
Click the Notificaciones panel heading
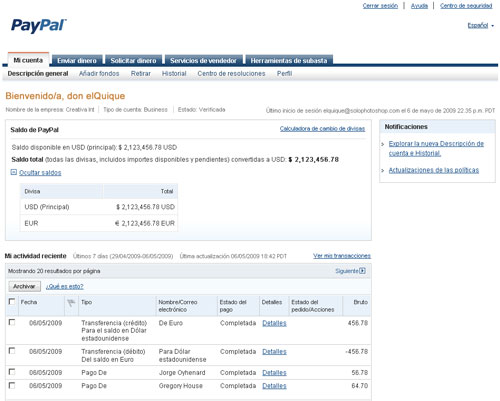pos(406,127)
